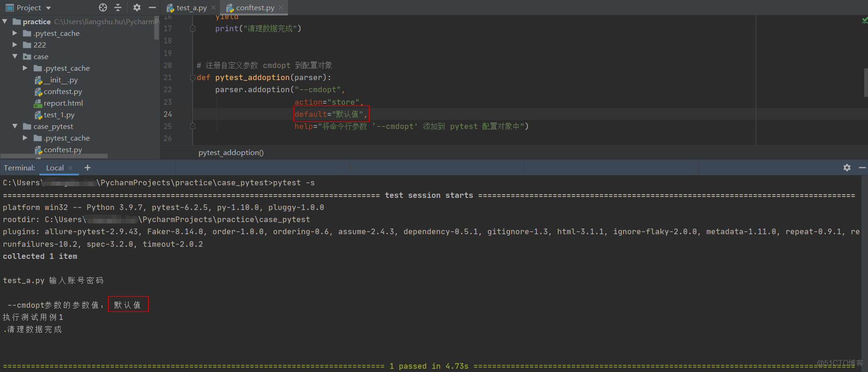Click action="store" argument in code
868x372 pixels.
click(x=329, y=102)
